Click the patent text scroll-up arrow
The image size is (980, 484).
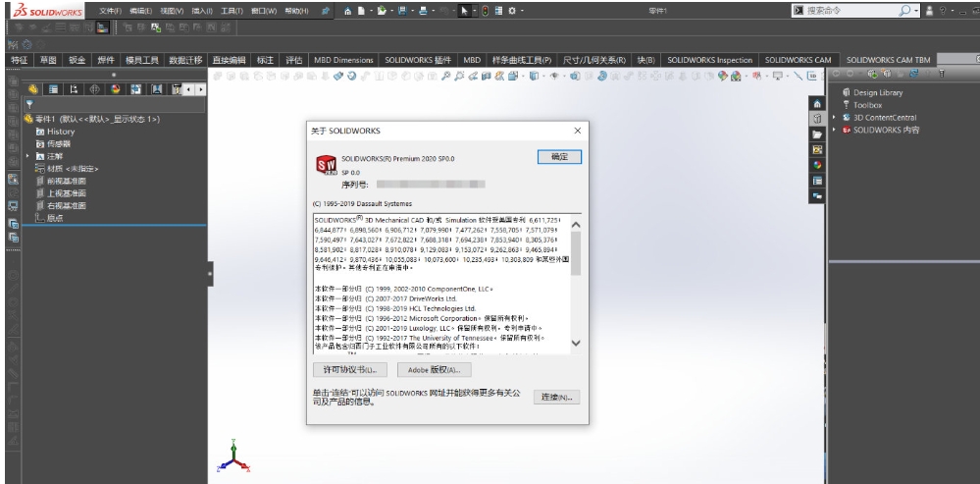pos(576,225)
